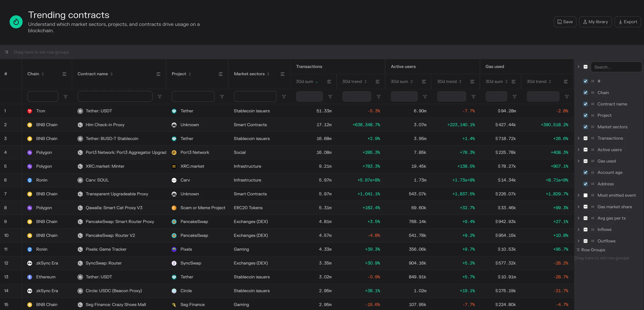Screen dimensions: 644x310
Task: Select the Scam or Meme Project cell
Action: click(203, 208)
